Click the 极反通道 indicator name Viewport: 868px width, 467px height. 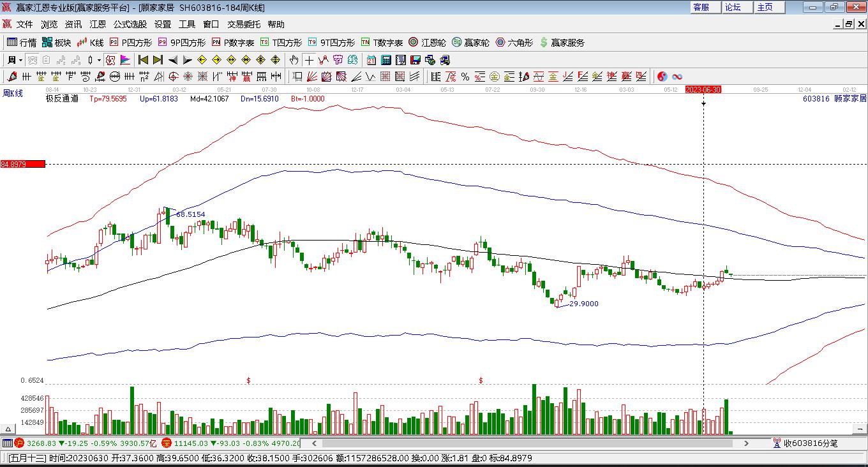click(x=62, y=99)
